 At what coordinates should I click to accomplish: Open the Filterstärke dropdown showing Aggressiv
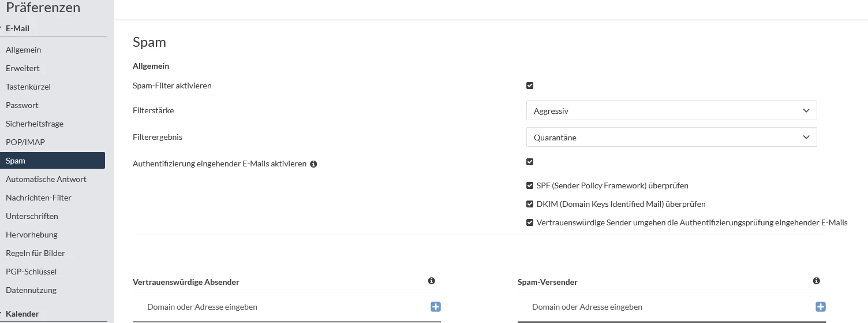(x=671, y=111)
